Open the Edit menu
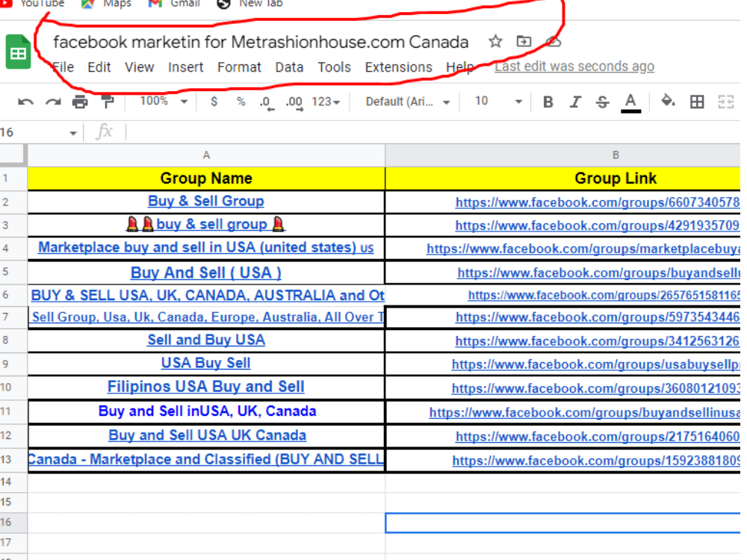Viewport: 747px width, 560px height. click(99, 67)
